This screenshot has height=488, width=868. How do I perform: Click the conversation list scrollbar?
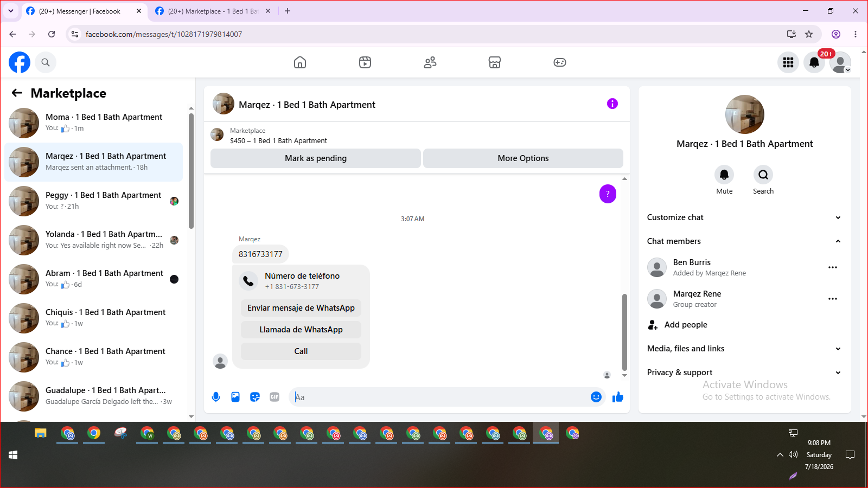191,171
